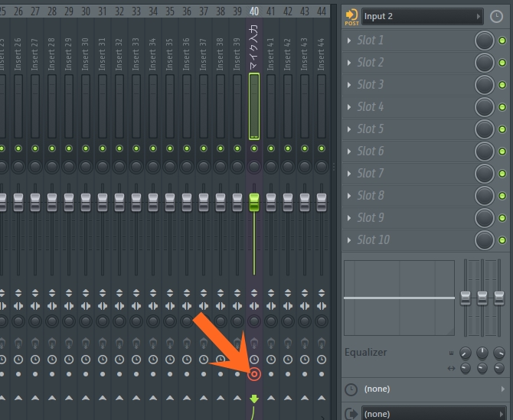Disable Slot 5 with its green LED
The width and height of the screenshot is (513, 420).
pos(502,129)
